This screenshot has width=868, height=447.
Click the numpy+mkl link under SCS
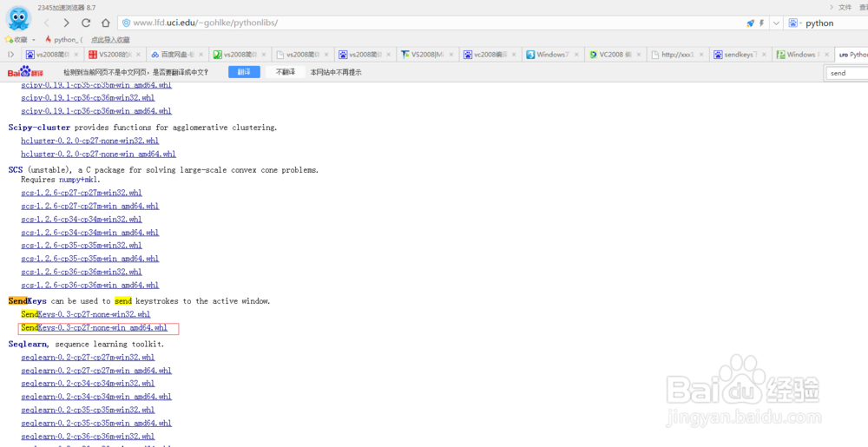point(80,180)
